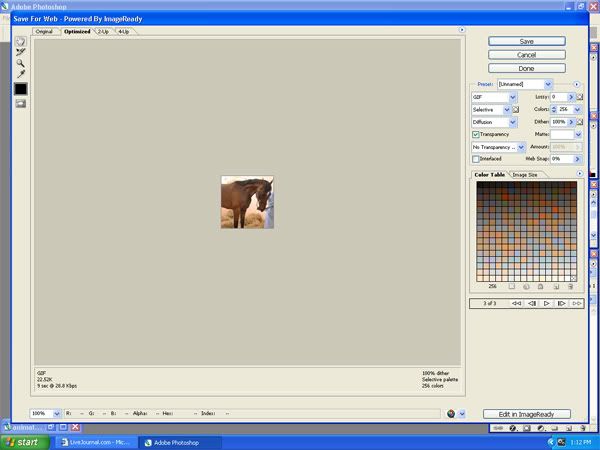Click the Lossy channel mask icon
Image resolution: width=600 pixels, height=450 pixels.
(x=580, y=97)
